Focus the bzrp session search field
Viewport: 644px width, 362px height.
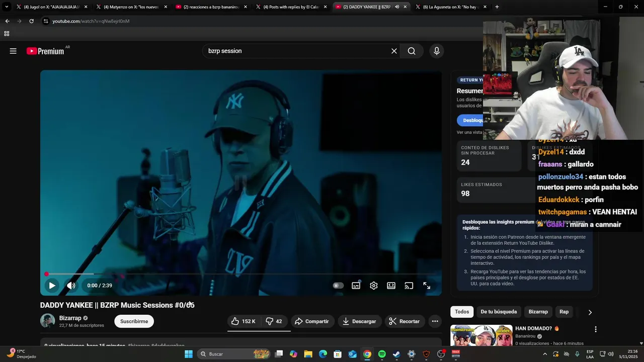tap(297, 51)
